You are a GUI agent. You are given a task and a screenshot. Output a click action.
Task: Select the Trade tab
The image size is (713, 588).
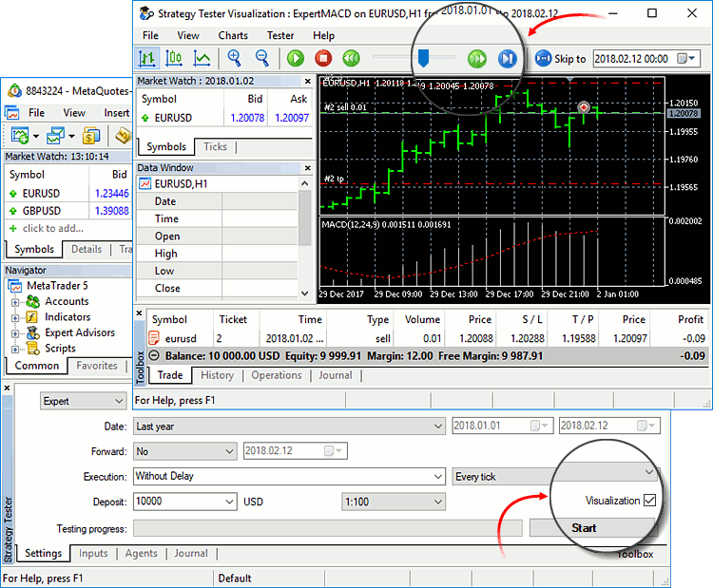[169, 375]
